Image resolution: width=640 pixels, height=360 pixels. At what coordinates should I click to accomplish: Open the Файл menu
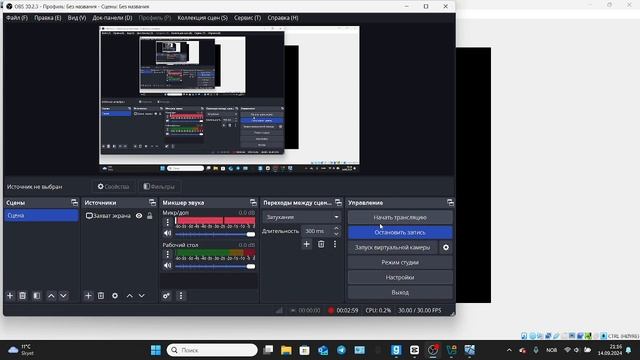coord(17,18)
